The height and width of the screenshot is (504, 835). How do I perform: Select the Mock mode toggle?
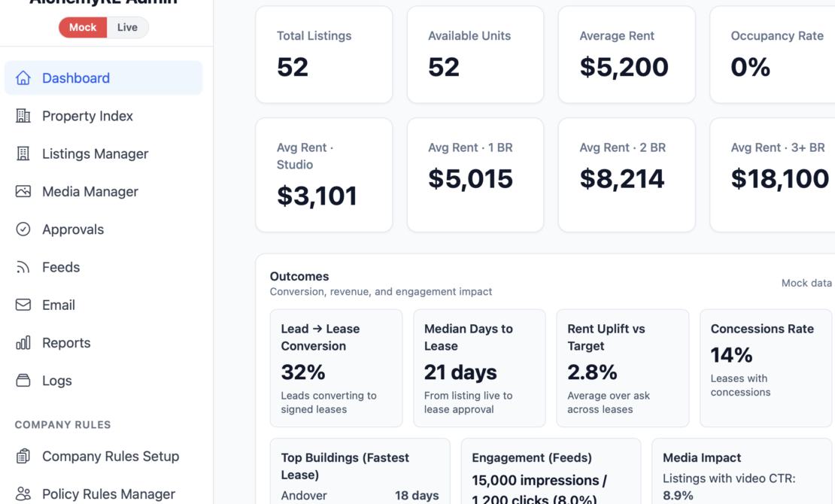pyautogui.click(x=83, y=28)
